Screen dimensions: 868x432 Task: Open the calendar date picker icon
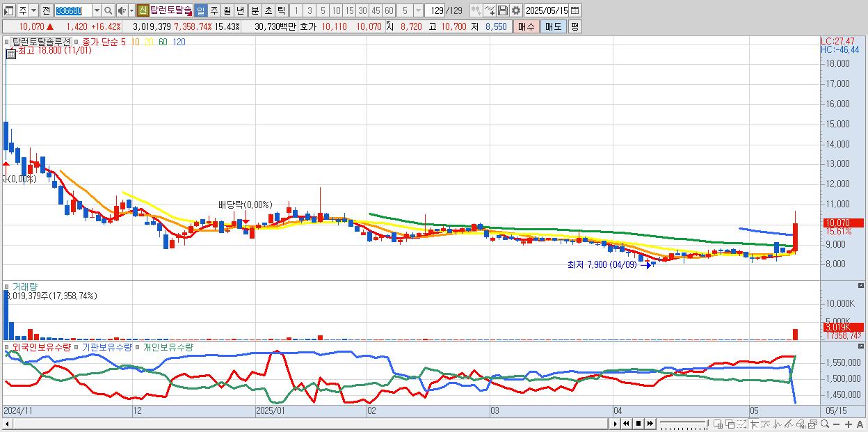tap(575, 10)
